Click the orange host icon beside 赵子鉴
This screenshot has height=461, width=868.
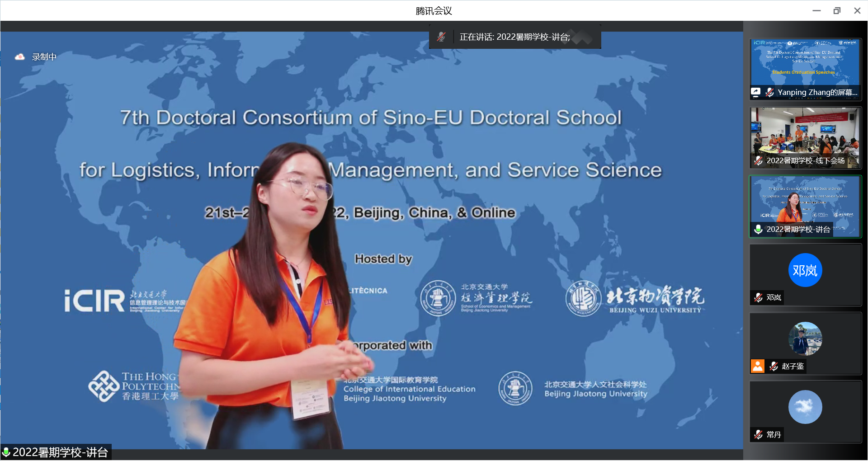tap(758, 366)
